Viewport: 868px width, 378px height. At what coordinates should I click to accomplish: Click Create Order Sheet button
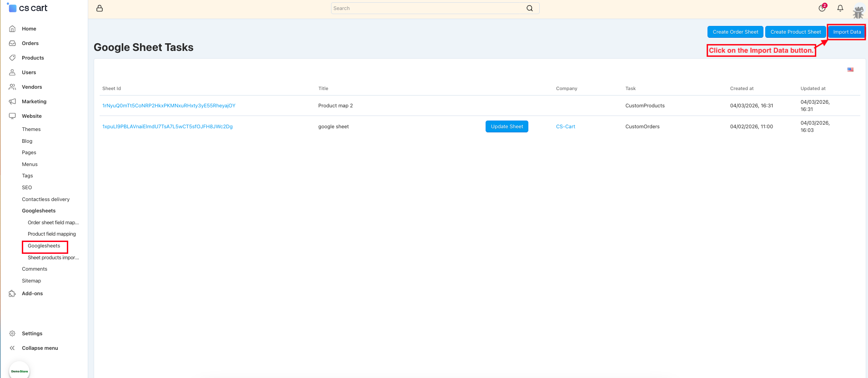point(735,32)
